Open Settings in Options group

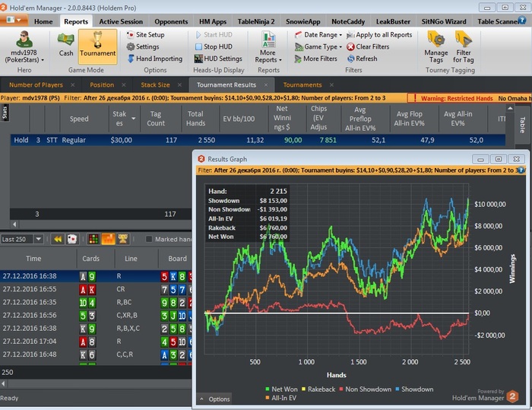pos(143,46)
